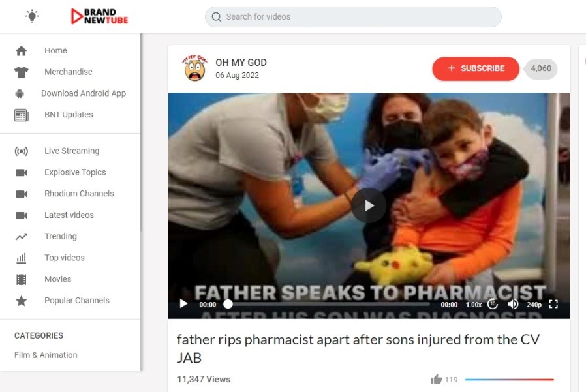Image resolution: width=586 pixels, height=392 pixels.
Task: Go to Live Streaming section
Action: click(72, 151)
